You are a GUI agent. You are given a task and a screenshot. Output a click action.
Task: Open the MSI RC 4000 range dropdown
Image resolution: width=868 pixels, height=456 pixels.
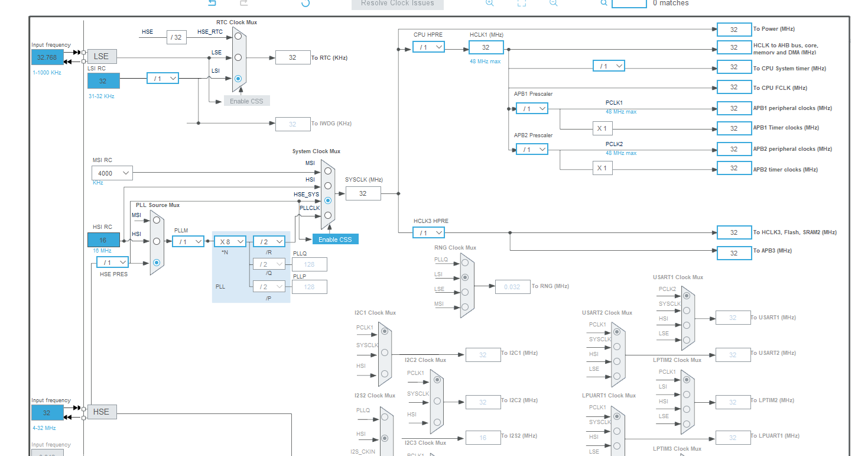coord(112,173)
